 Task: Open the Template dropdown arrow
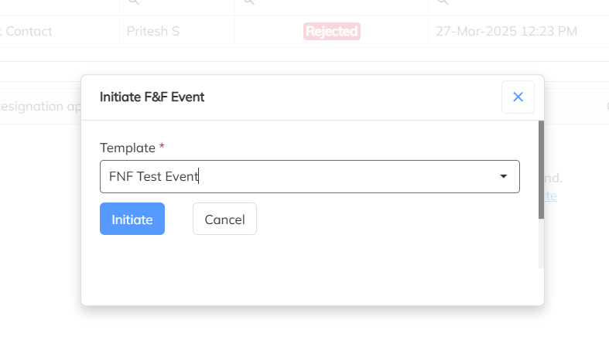pos(504,176)
